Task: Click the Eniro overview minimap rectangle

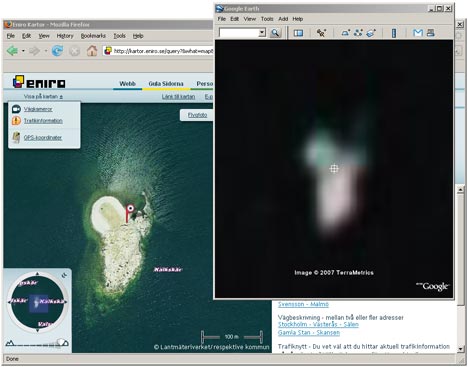Action: pyautogui.click(x=38, y=303)
